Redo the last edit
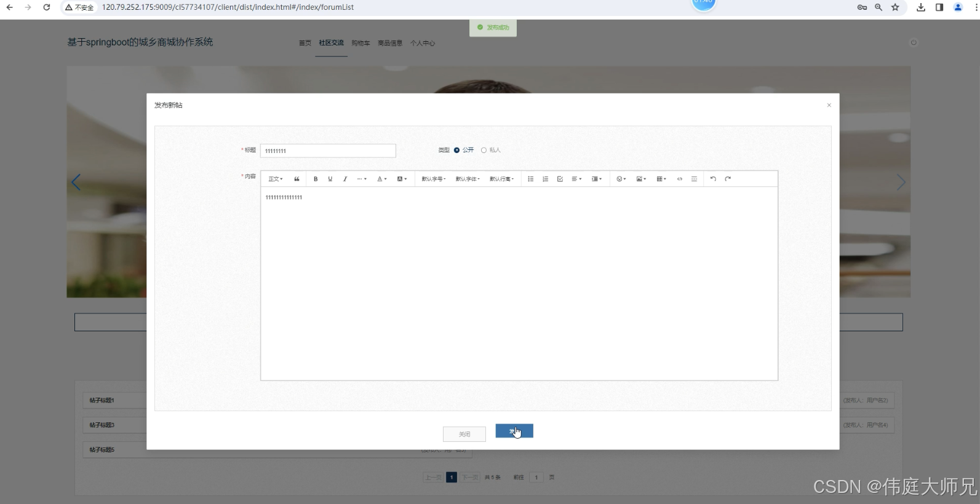This screenshot has width=980, height=504. (728, 179)
